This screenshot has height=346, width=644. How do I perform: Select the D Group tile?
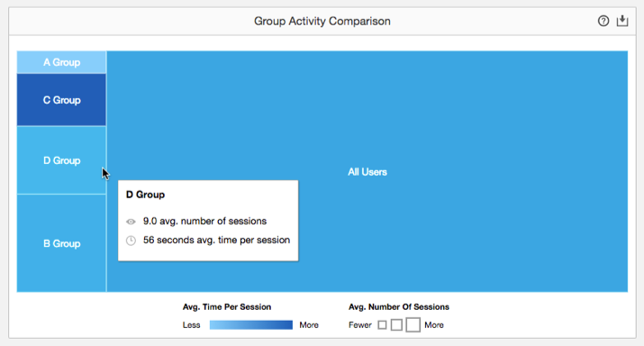[x=61, y=160]
